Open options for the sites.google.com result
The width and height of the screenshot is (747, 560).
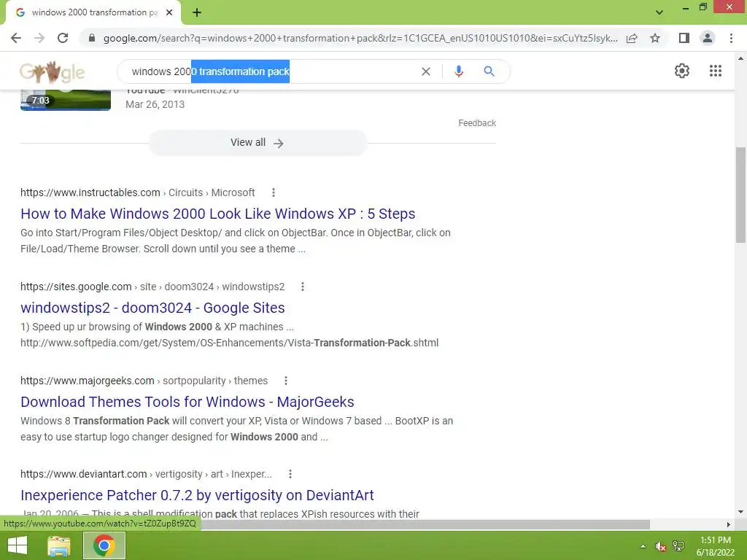pos(303,287)
